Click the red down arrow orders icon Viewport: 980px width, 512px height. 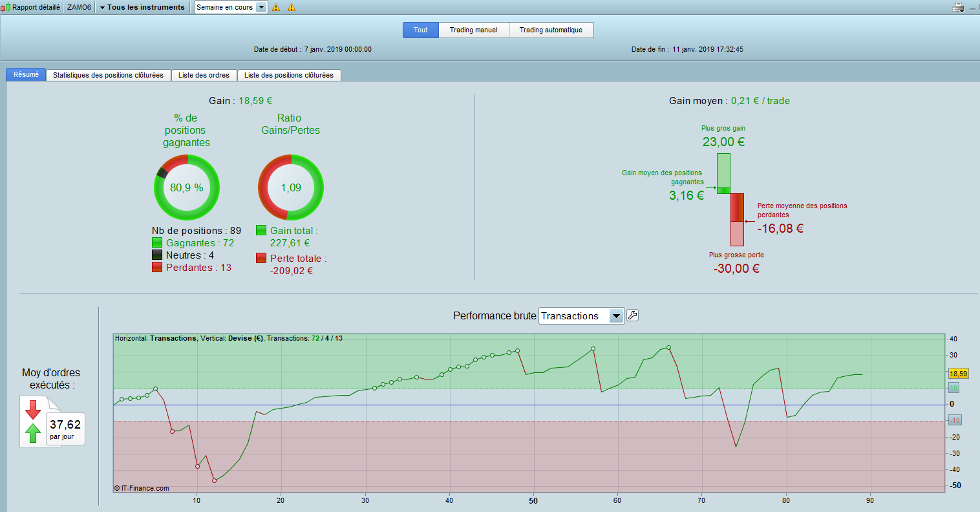pos(33,410)
